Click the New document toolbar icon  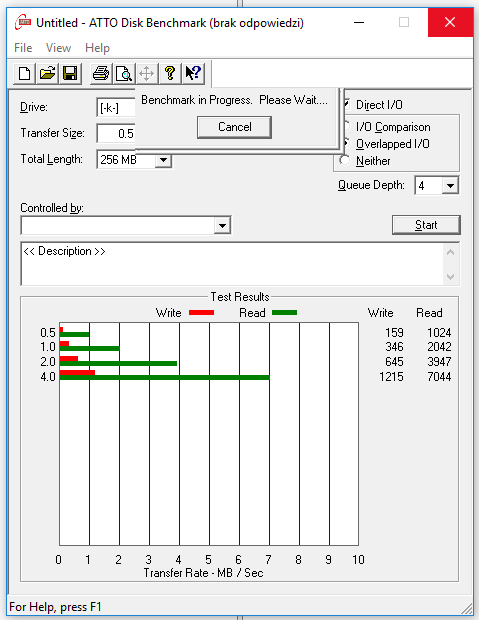tap(24, 74)
